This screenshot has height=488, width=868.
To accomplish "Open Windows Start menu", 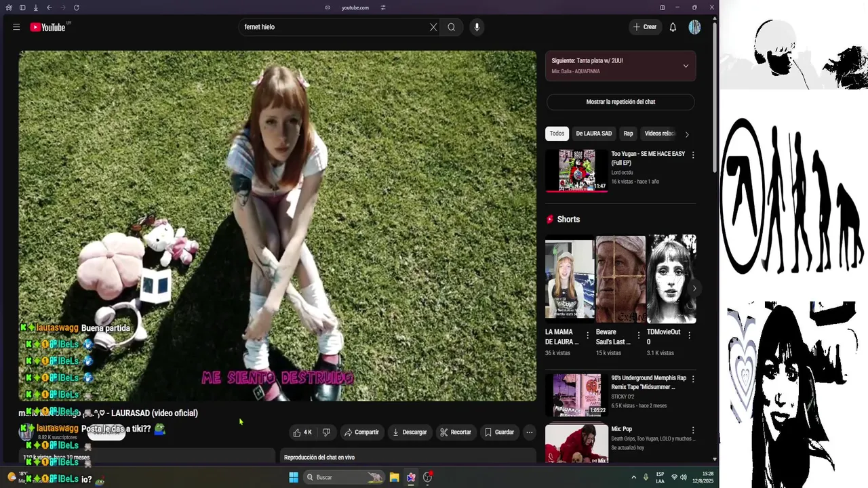I will (x=294, y=477).
